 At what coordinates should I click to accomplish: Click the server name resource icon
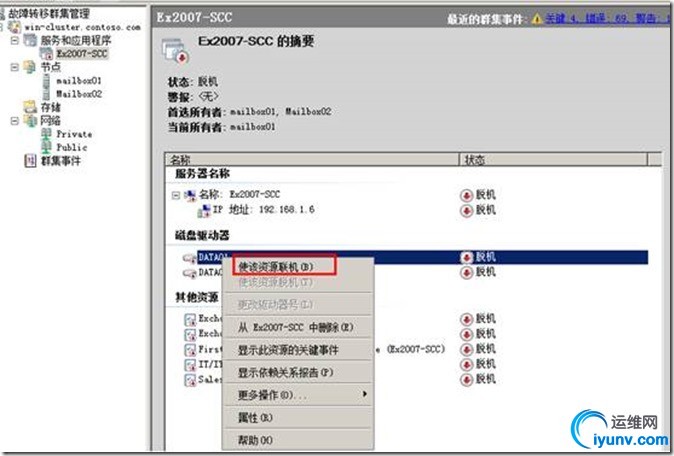tap(190, 196)
